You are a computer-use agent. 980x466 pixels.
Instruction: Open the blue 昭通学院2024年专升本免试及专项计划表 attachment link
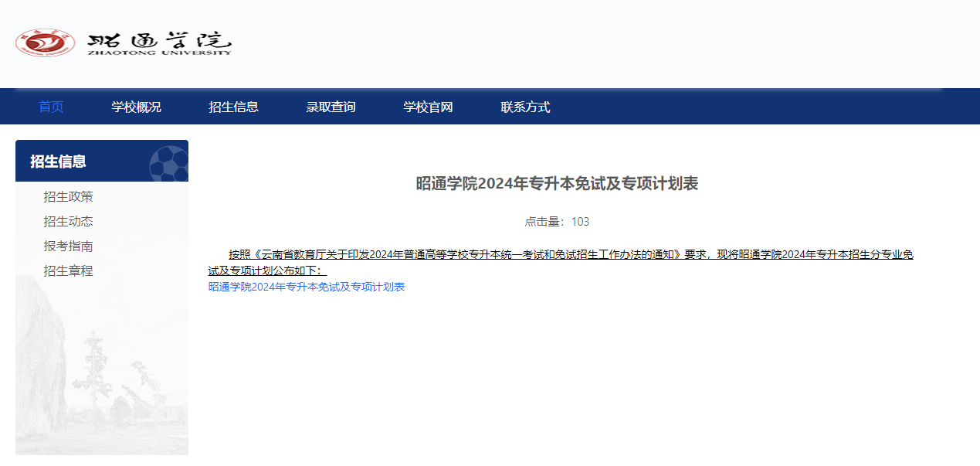307,287
